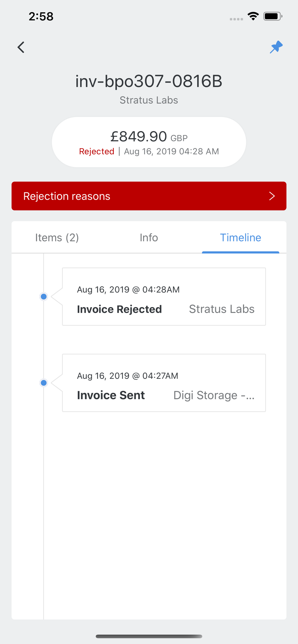Tap the back arrow icon
298x644 pixels.
pos(21,47)
